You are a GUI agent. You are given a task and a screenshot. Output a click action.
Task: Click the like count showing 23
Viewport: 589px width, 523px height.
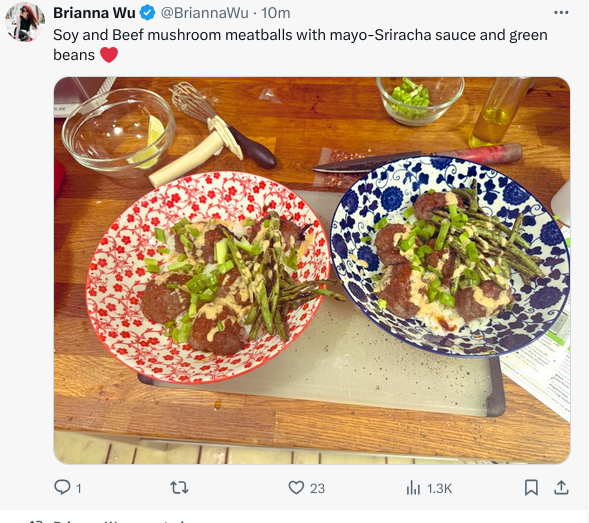[317, 488]
